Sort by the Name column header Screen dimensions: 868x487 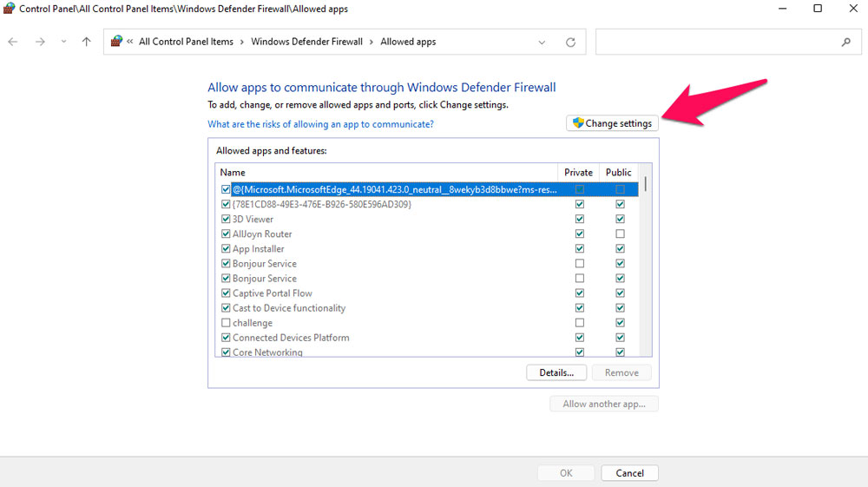(x=386, y=172)
